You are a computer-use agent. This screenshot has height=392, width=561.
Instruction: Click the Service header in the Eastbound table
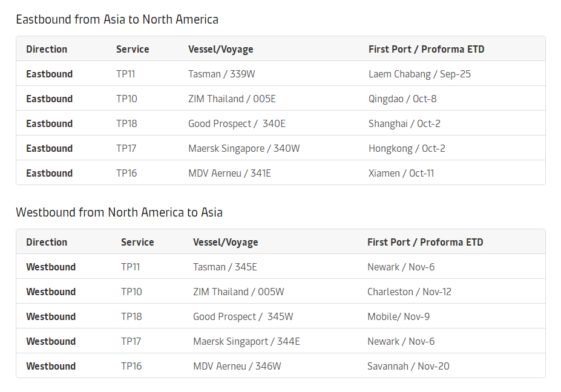point(133,50)
